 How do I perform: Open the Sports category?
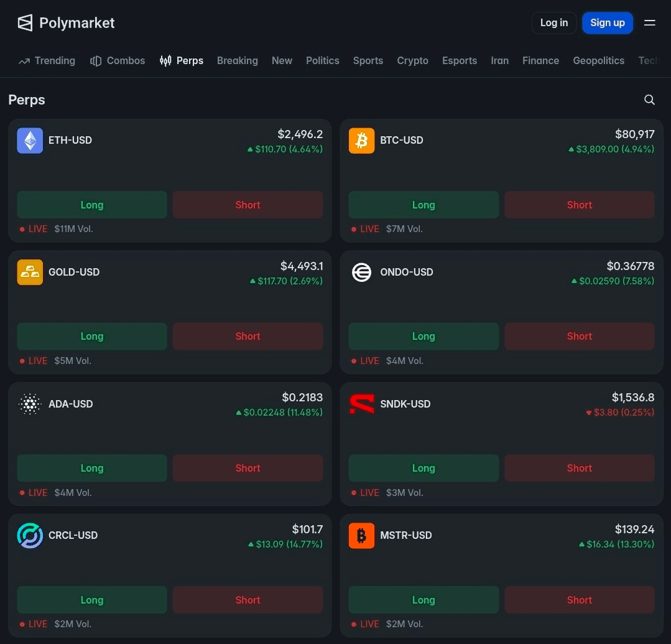368,61
